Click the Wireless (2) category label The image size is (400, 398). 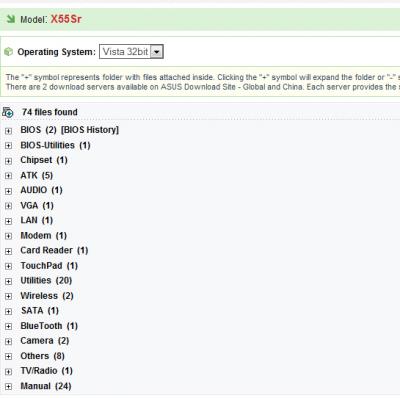tap(47, 296)
